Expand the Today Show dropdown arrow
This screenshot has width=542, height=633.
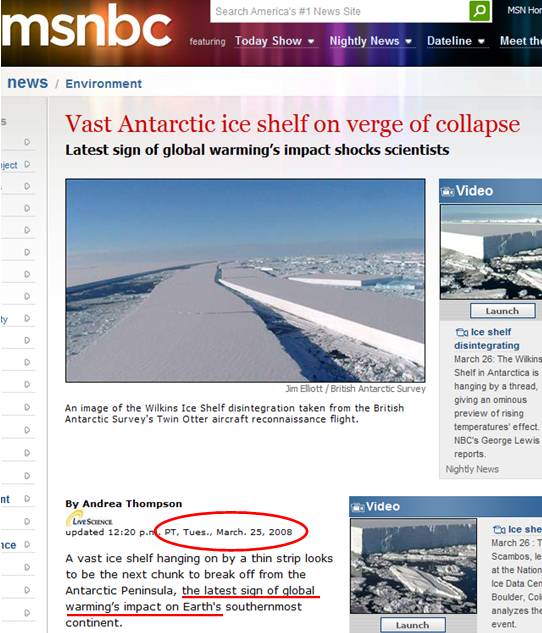coord(311,41)
